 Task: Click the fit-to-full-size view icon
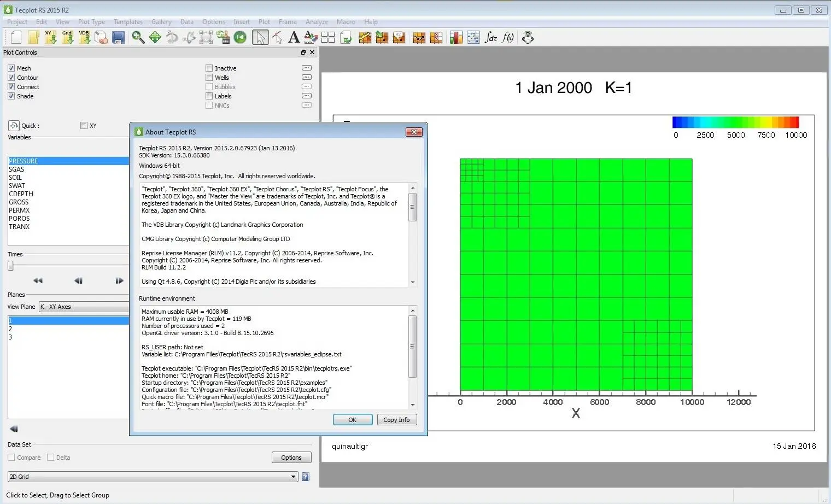(x=206, y=37)
